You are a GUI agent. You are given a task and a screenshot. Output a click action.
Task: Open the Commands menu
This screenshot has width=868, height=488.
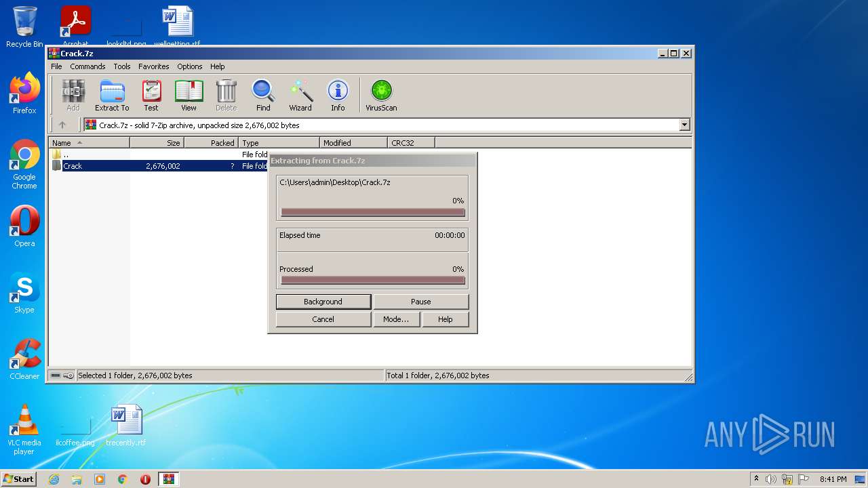87,66
